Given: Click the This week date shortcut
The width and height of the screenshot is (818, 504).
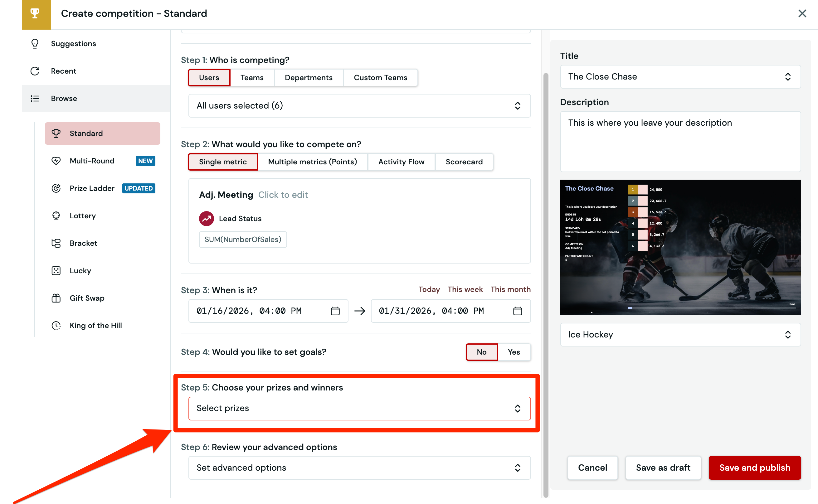Looking at the screenshot, I should click(465, 289).
